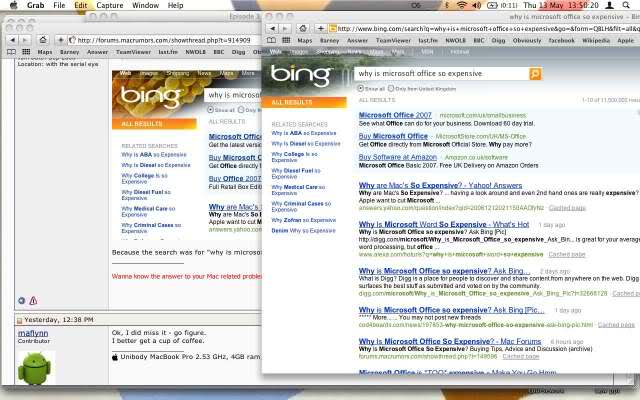Select the 'Show all' radio button
Viewport: 640px width, 400px height.
point(360,88)
